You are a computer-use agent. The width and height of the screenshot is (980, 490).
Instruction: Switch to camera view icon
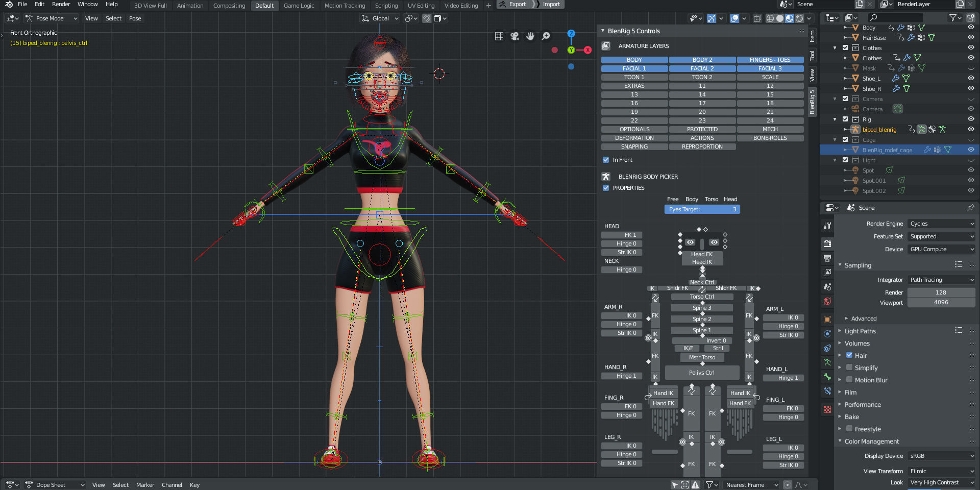pyautogui.click(x=514, y=36)
